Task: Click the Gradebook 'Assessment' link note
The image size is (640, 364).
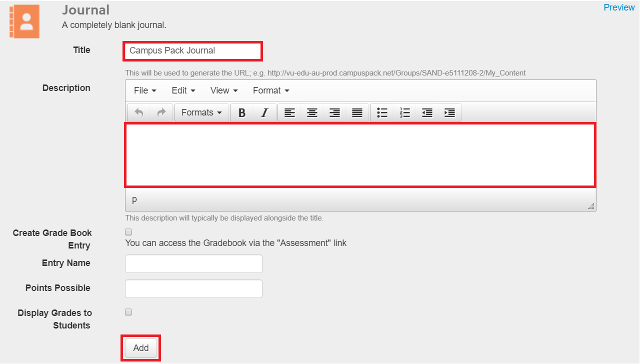Action: coord(235,243)
